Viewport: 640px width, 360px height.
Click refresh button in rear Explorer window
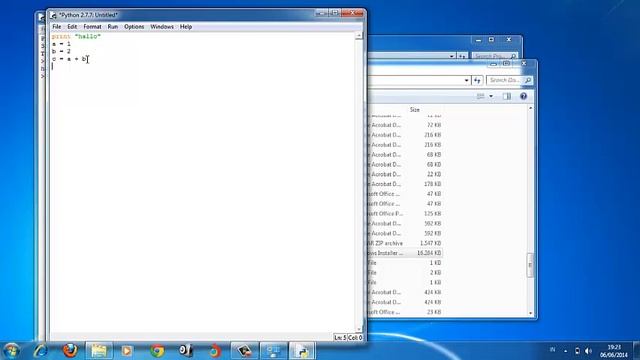[462, 56]
